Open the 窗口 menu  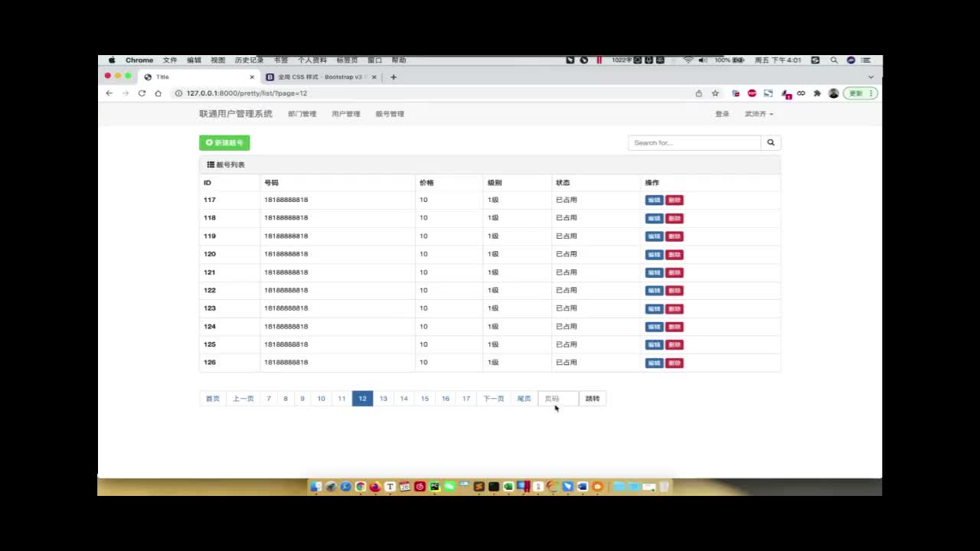click(x=374, y=60)
